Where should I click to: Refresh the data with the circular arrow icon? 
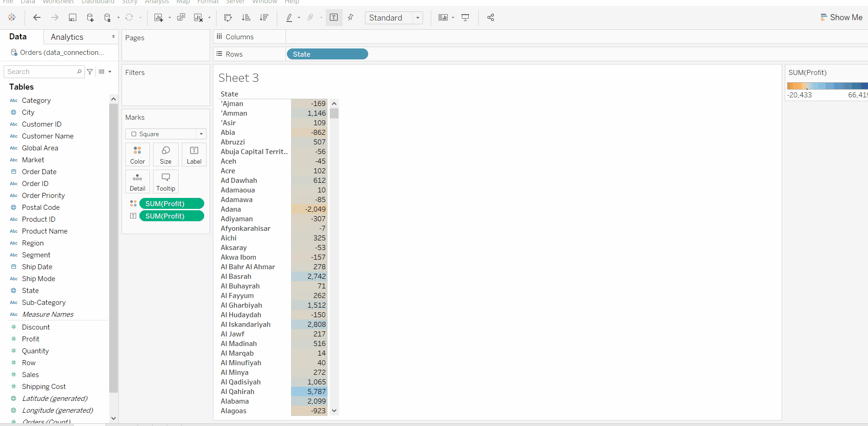[x=129, y=17]
